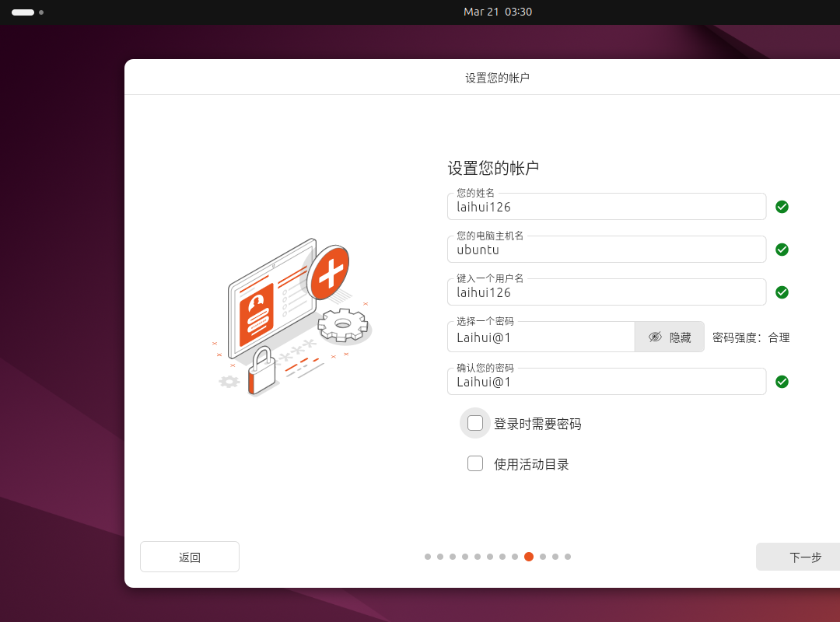The image size is (840, 622).
Task: Click the 选择一个密码 password field
Action: tap(541, 338)
